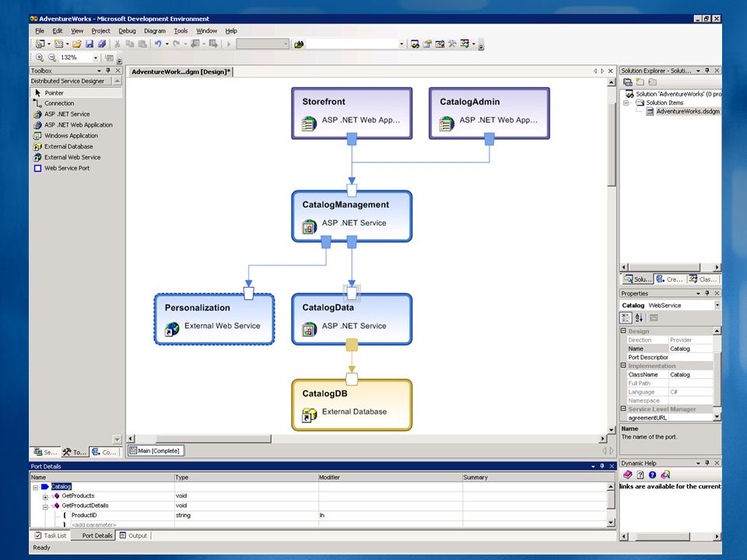The image size is (747, 560).
Task: Toggle auto-hide pin on Solution Explorer
Action: point(707,71)
